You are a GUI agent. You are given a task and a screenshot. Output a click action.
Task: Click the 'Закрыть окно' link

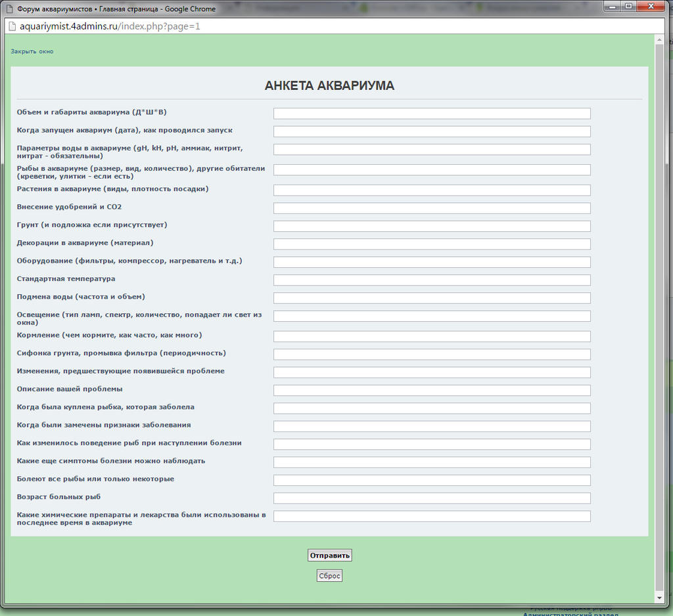[32, 51]
